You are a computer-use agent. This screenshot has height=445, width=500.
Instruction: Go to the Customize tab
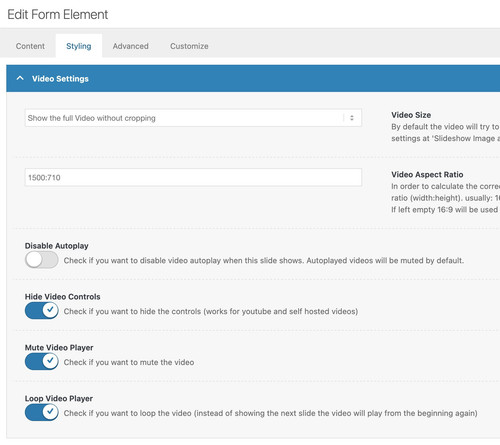189,46
